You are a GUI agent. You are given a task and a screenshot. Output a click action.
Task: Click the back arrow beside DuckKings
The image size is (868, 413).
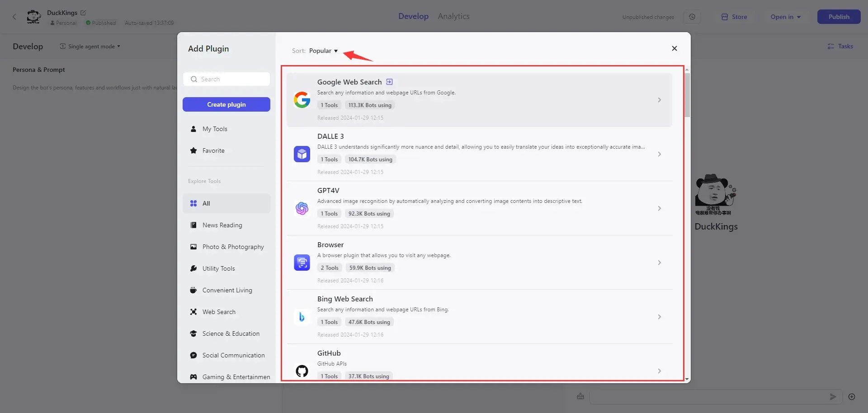tap(14, 17)
